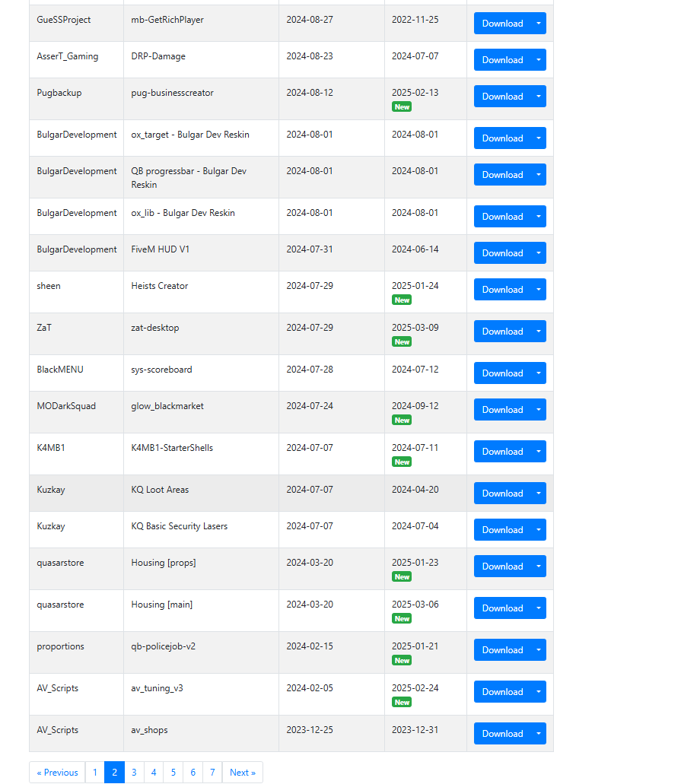
Task: Open download dropdown for av_shops
Action: coord(539,734)
